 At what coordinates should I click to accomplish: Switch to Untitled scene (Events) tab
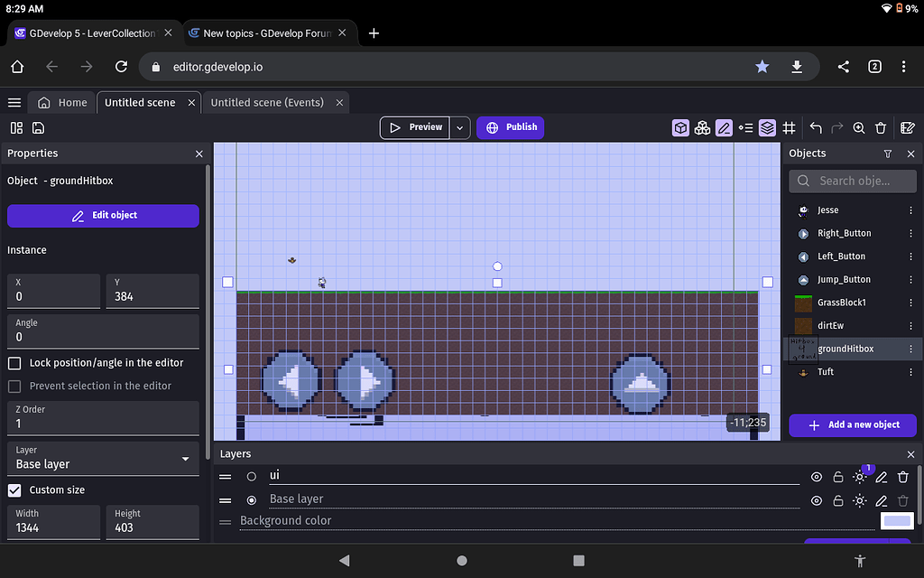click(x=267, y=102)
